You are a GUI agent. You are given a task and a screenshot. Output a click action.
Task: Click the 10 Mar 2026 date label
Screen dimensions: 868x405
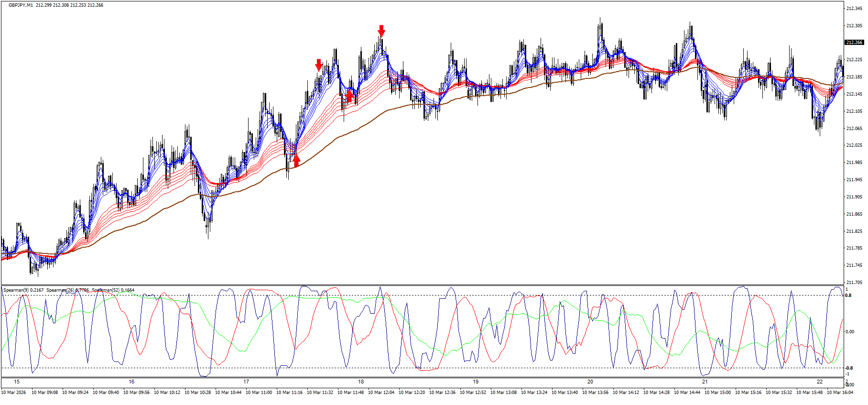coord(13,393)
